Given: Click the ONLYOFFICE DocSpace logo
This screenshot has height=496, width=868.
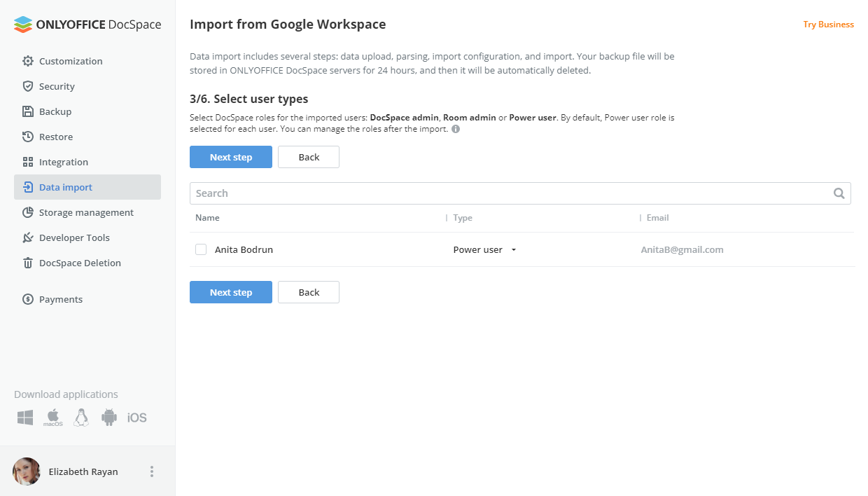Looking at the screenshot, I should (87, 25).
